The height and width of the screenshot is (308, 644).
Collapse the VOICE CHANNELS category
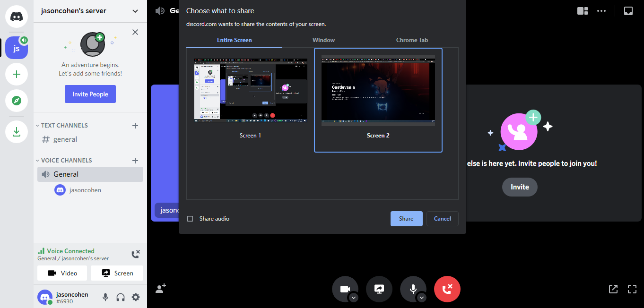tap(64, 161)
